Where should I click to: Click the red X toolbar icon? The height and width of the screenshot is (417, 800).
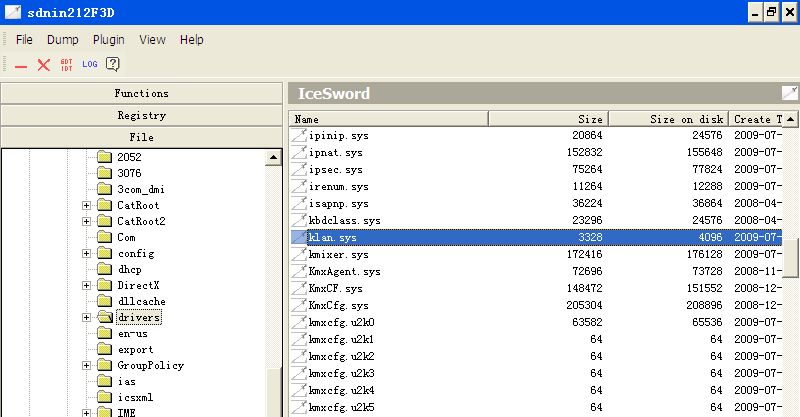[x=44, y=65]
